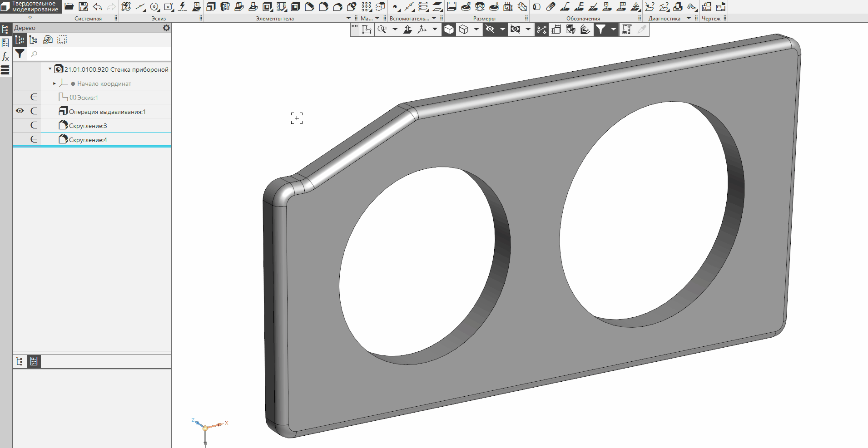Click the tree search input field
Image resolution: width=868 pixels, height=448 pixels.
pyautogui.click(x=100, y=54)
